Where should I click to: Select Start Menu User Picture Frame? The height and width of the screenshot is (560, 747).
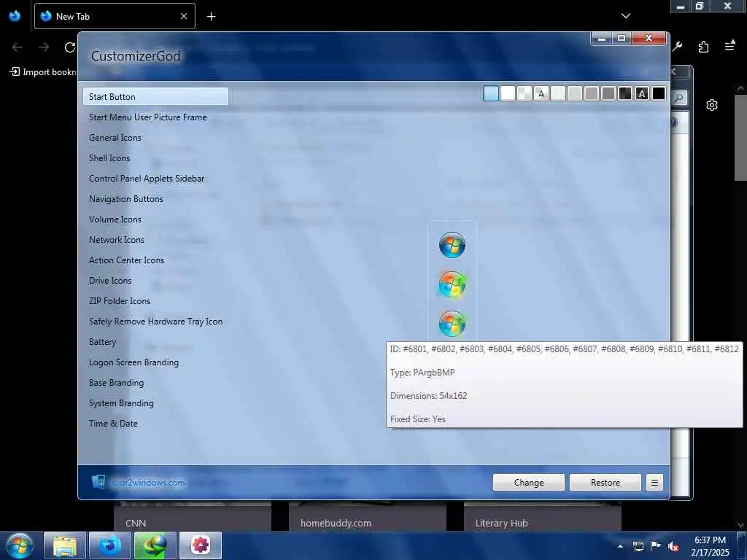[155, 117]
